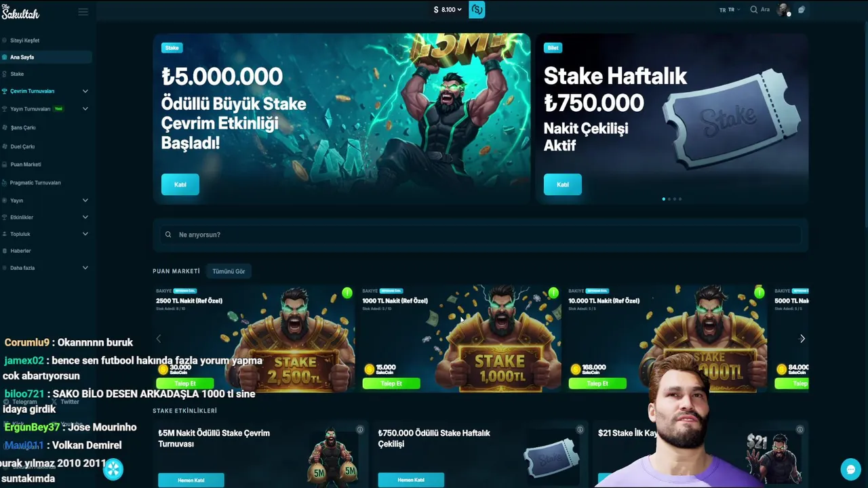Open the TR language selector dropdown

730,9
